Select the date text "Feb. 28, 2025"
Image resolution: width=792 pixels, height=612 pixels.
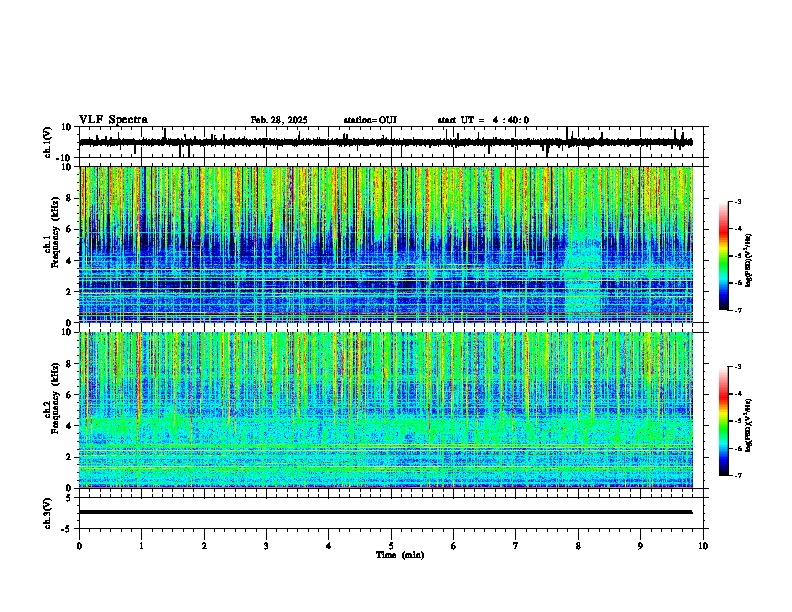point(279,120)
